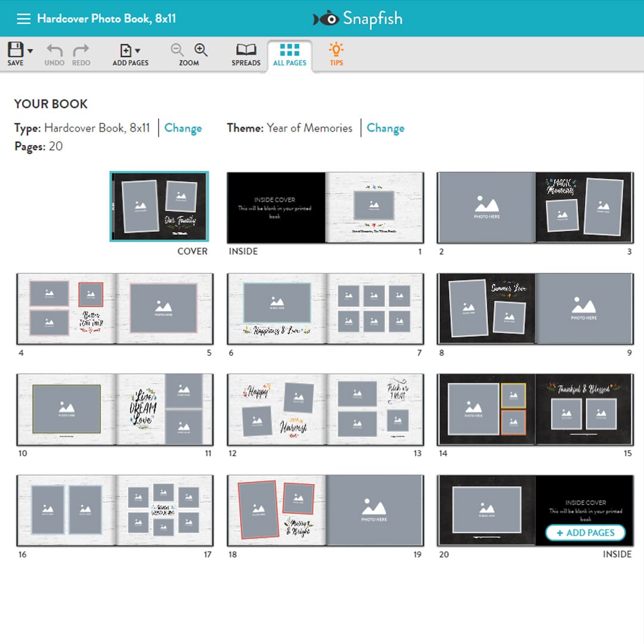
Task: Redo the last edit
Action: click(x=82, y=54)
